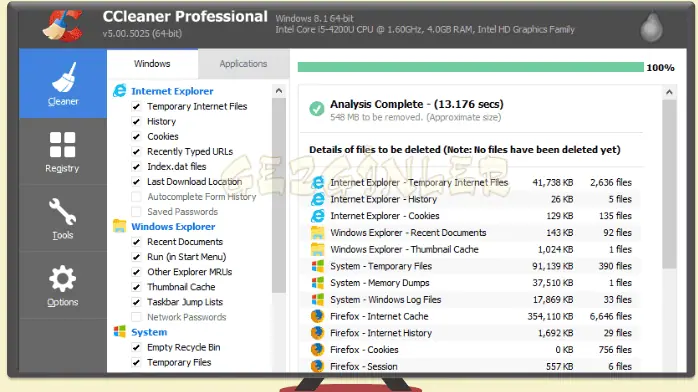Select Windows Explorer category heading
698x392 pixels.
pos(173,226)
